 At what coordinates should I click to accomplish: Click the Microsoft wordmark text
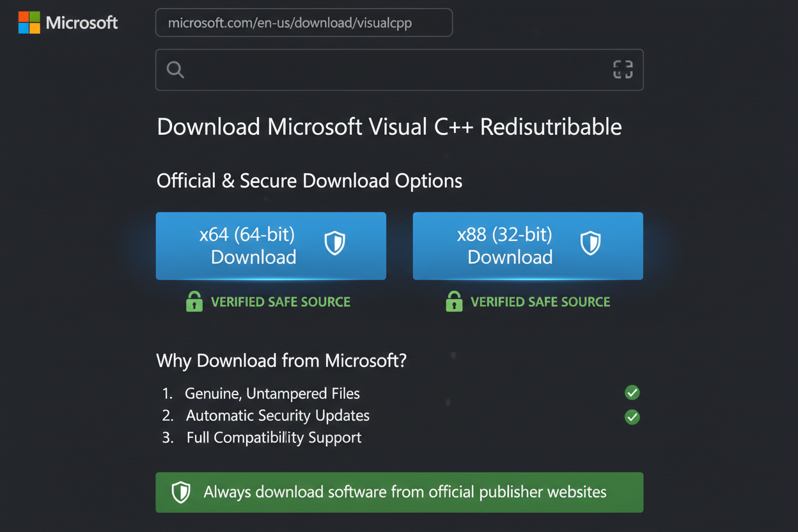tap(82, 23)
